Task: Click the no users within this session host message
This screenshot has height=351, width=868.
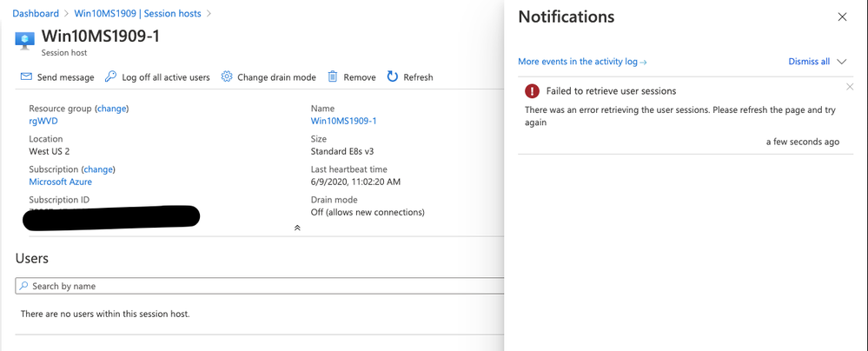Action: [x=105, y=314]
